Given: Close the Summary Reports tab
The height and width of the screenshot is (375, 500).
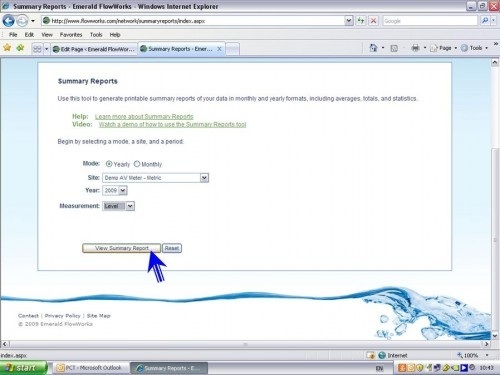Looking at the screenshot, I should point(219,49).
